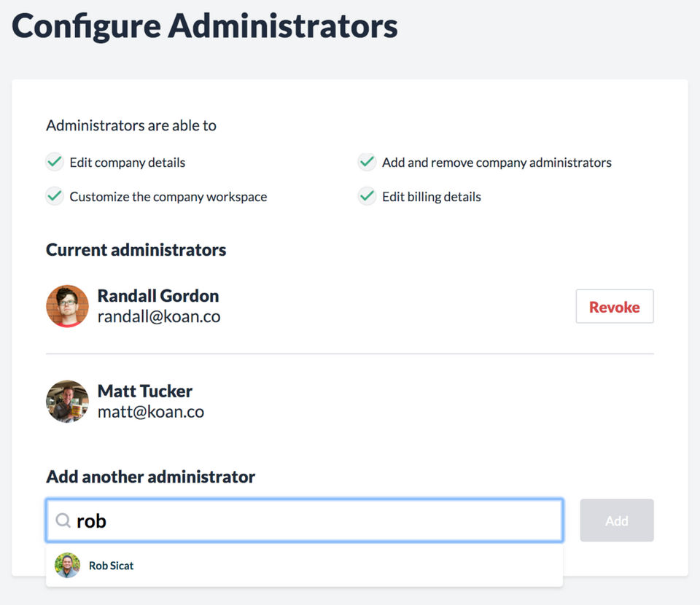Click the Edit billing details label
Screen dimensions: 700x605
pyautogui.click(x=432, y=197)
